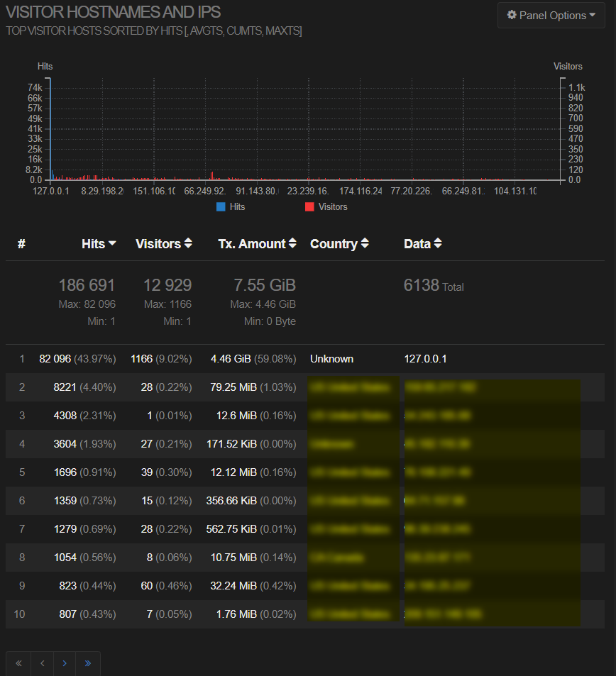Click the 7.55 GiB total transfer summary
616x676 pixels.
pyautogui.click(x=265, y=285)
